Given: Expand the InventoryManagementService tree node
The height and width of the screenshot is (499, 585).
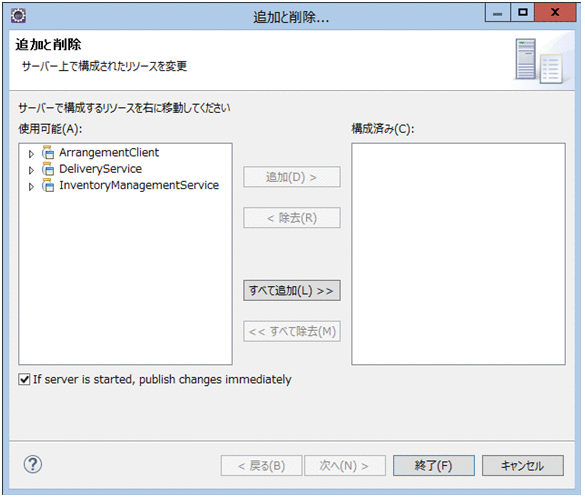Looking at the screenshot, I should pyautogui.click(x=31, y=187).
